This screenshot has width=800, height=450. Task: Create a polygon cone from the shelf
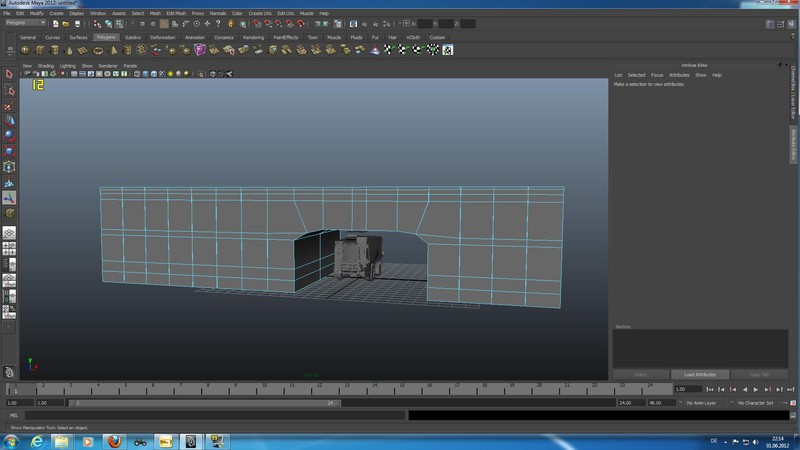pos(69,50)
